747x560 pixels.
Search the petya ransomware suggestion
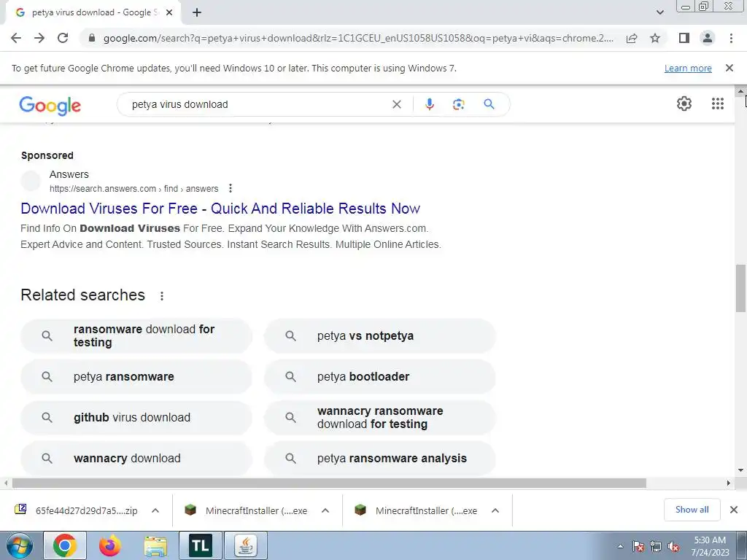(136, 377)
